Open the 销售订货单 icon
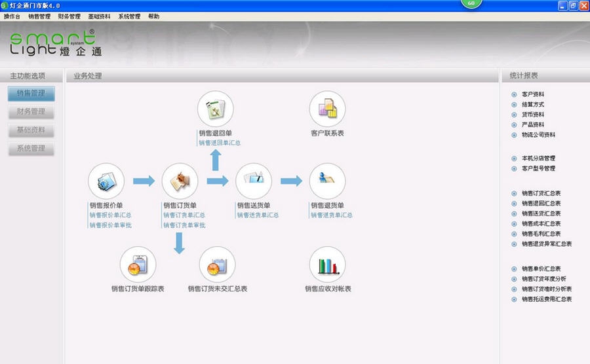The height and width of the screenshot is (364, 590). click(x=180, y=181)
